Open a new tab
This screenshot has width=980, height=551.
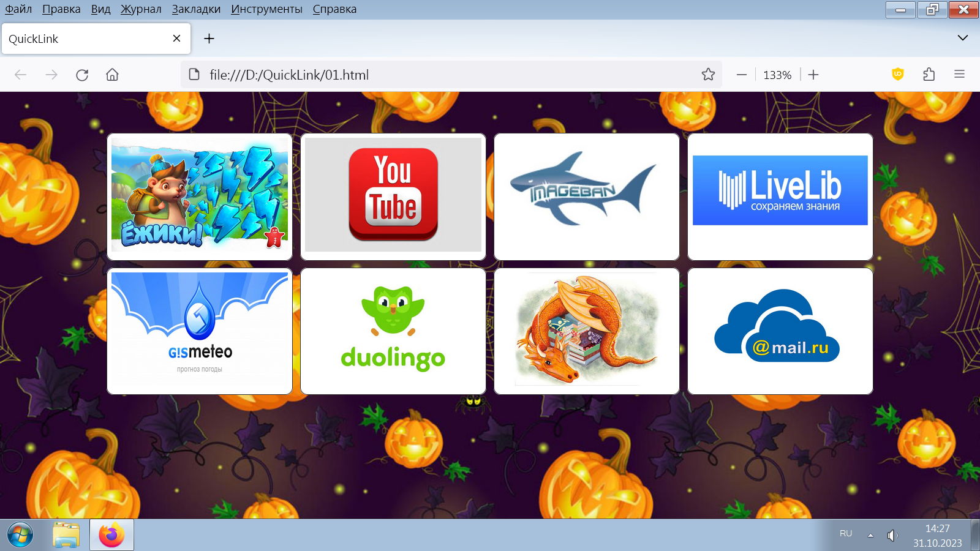coord(209,39)
